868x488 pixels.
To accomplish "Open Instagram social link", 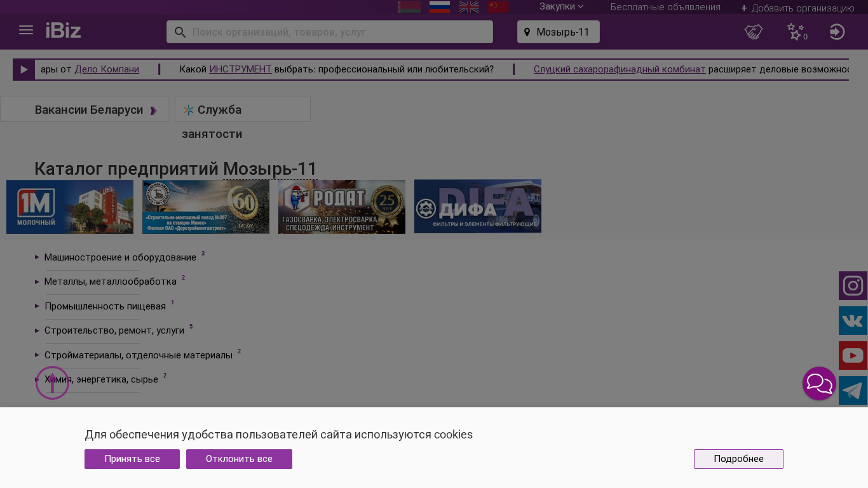I will point(853,286).
